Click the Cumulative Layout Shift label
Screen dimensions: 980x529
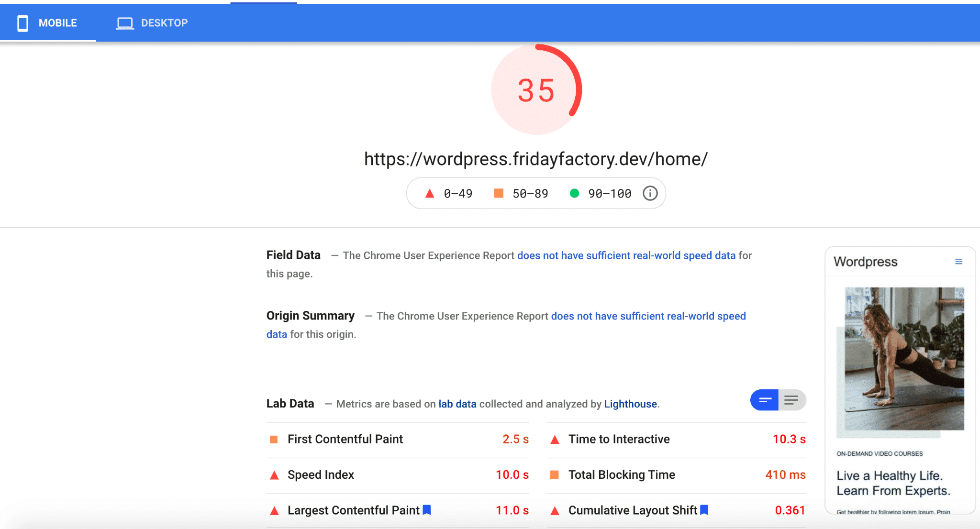tap(633, 510)
